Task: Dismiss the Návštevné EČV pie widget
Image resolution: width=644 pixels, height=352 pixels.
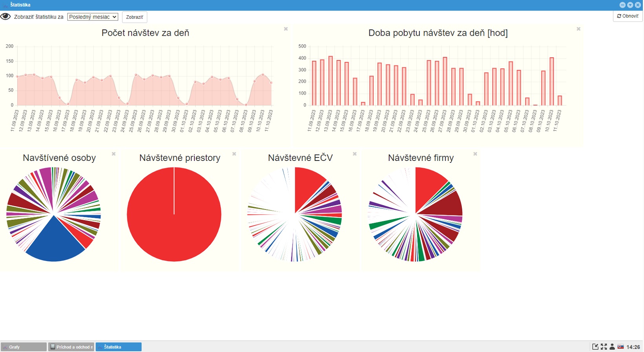Action: coord(355,154)
